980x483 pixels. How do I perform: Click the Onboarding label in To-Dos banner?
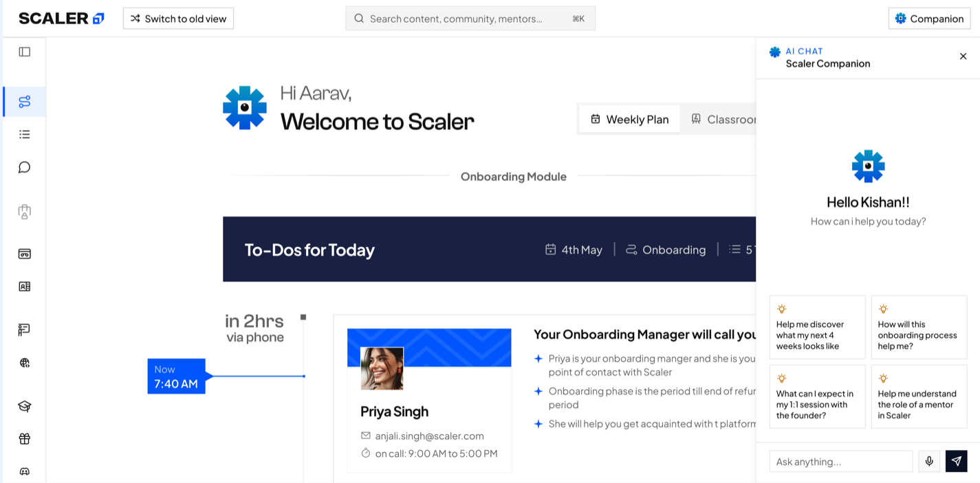pyautogui.click(x=673, y=250)
